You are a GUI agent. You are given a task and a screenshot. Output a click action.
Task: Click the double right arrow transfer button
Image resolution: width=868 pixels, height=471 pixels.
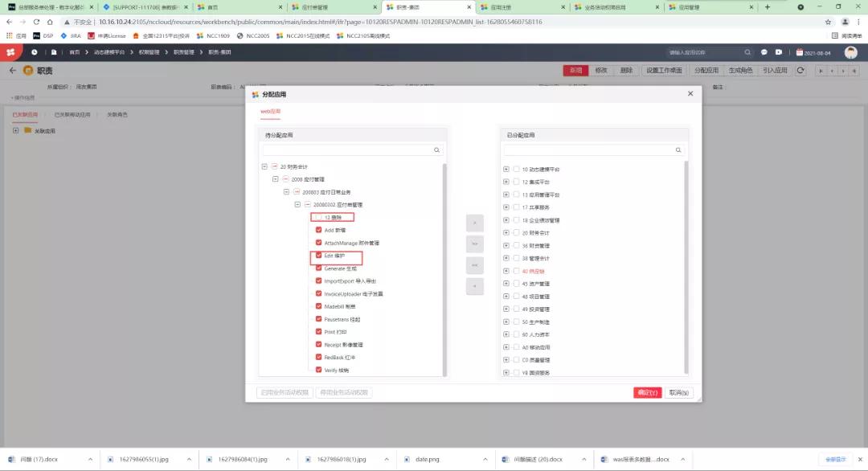pyautogui.click(x=474, y=244)
